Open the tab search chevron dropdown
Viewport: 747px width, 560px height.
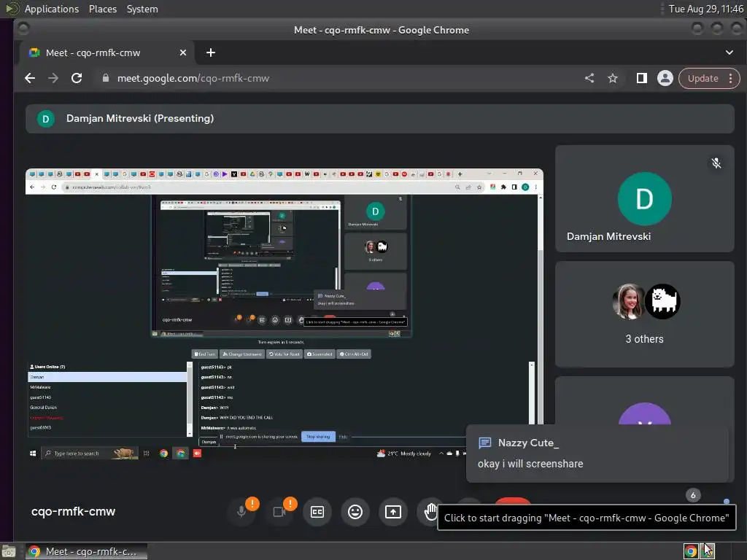[729, 52]
